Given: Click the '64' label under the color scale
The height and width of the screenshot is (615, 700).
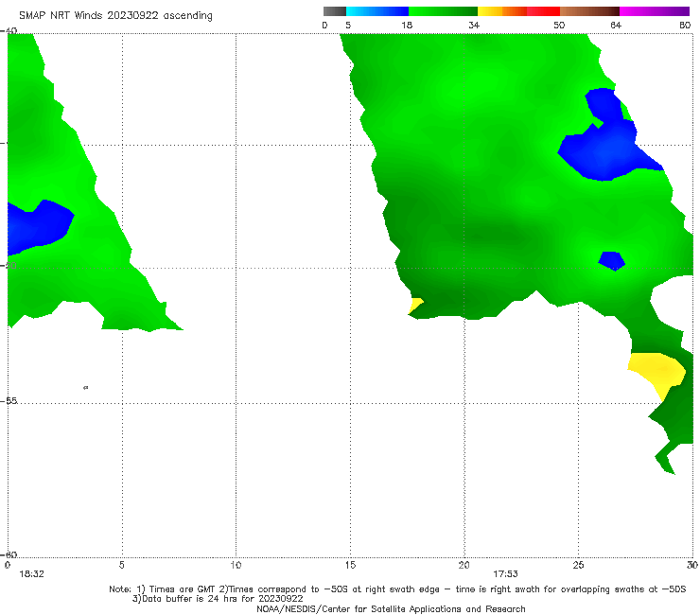Looking at the screenshot, I should (616, 26).
